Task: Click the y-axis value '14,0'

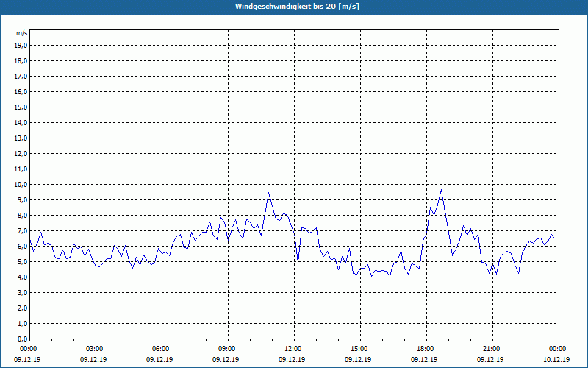Action: tap(21, 122)
